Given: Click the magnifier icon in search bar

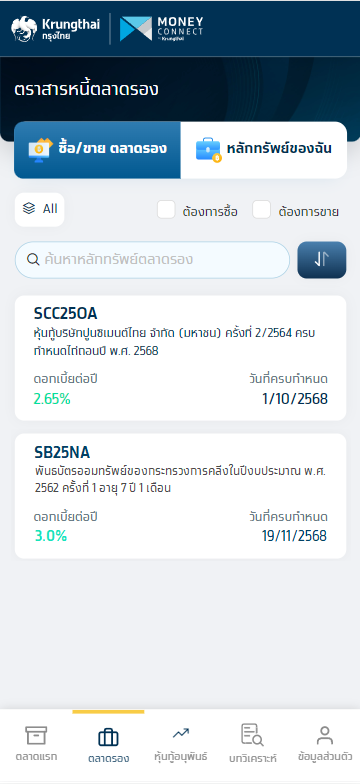Looking at the screenshot, I should click(x=33, y=260).
